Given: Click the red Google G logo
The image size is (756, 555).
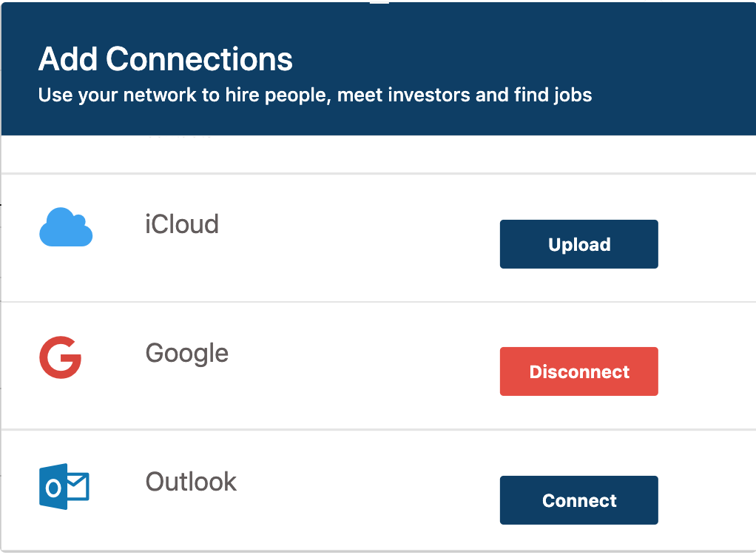Looking at the screenshot, I should 61,357.
